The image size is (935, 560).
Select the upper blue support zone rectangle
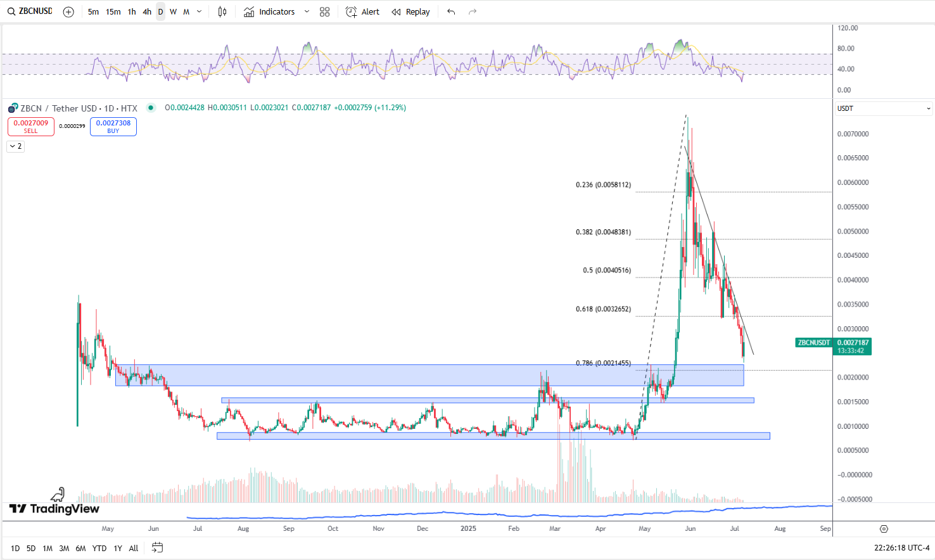[x=429, y=375]
